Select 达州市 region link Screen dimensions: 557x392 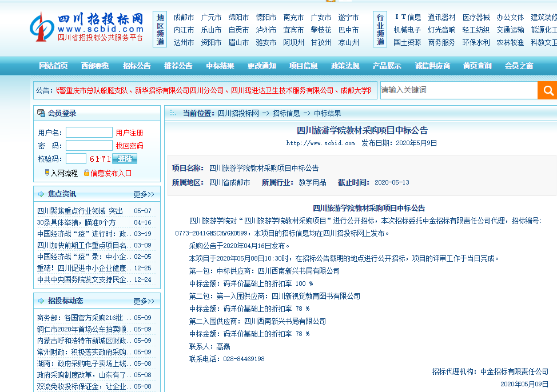pos(184,43)
